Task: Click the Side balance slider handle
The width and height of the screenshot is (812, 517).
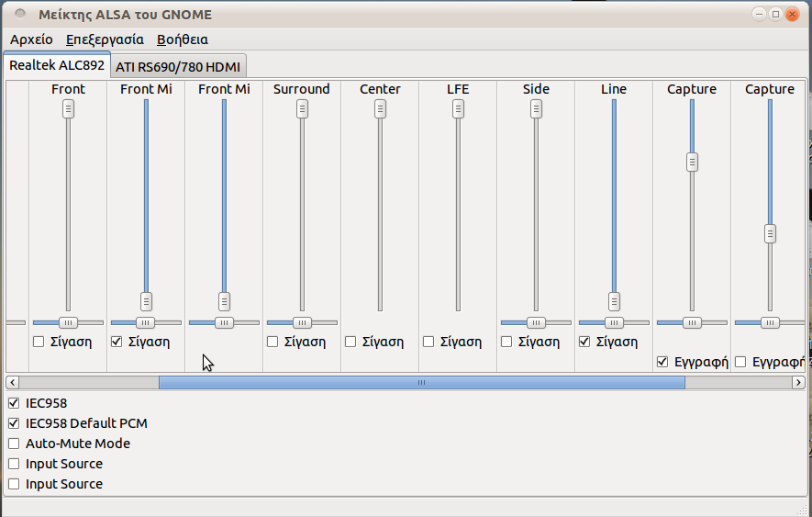Action: (536, 322)
